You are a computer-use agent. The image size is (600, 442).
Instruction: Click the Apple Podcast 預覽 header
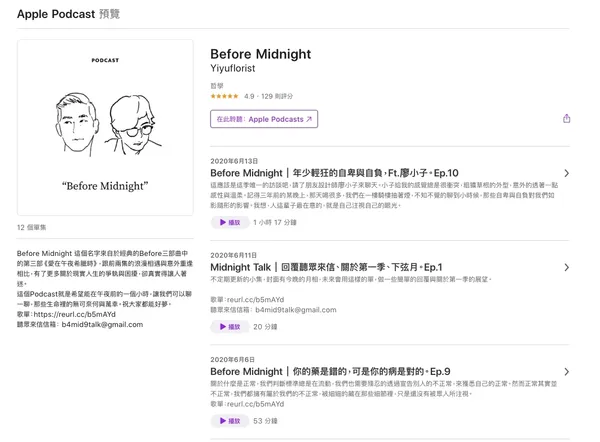pyautogui.click(x=68, y=14)
